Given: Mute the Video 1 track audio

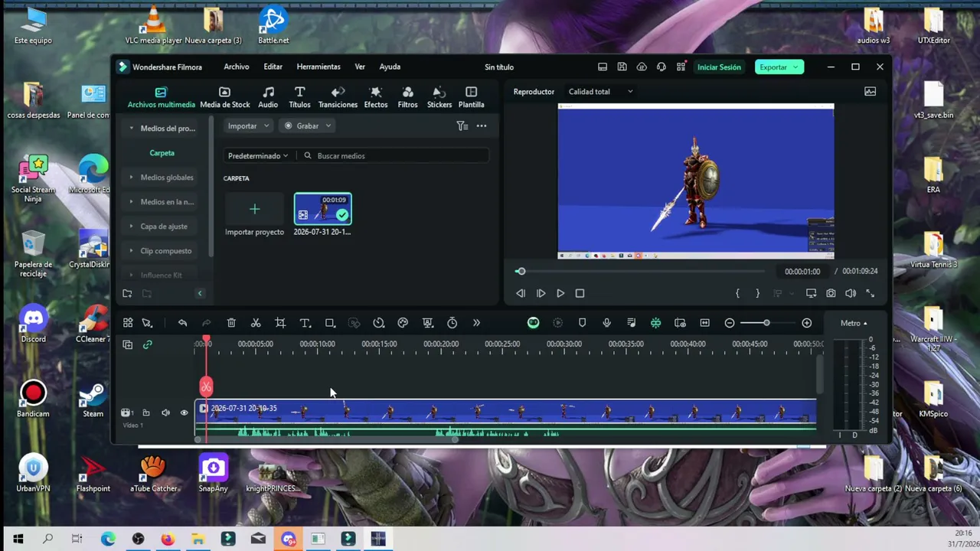Looking at the screenshot, I should (x=165, y=412).
